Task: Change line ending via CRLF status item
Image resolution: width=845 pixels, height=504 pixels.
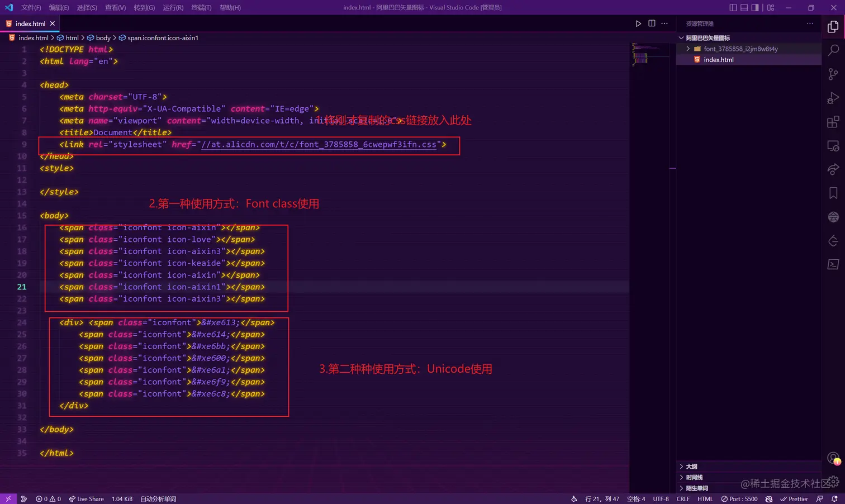Action: [x=683, y=498]
